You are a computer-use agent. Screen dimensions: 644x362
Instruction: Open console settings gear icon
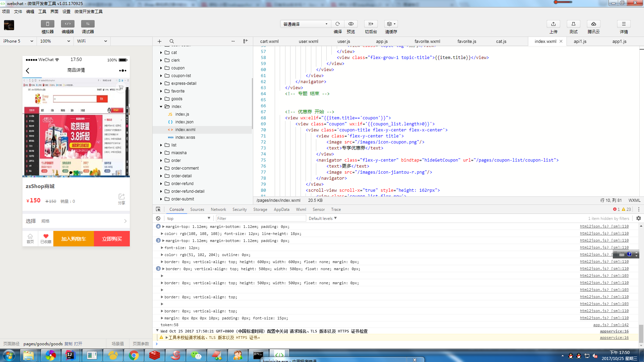pyautogui.click(x=639, y=218)
